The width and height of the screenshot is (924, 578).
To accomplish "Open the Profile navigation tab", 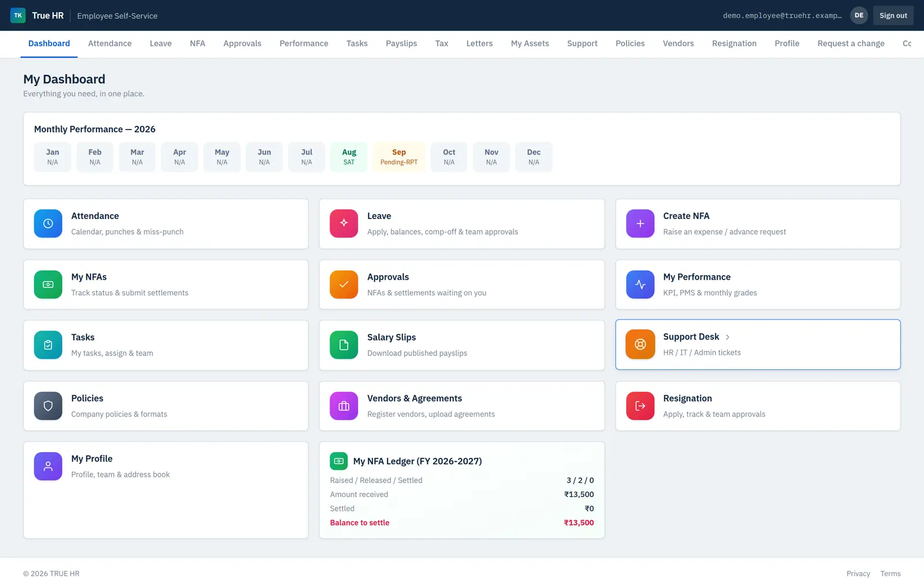I will coord(787,44).
